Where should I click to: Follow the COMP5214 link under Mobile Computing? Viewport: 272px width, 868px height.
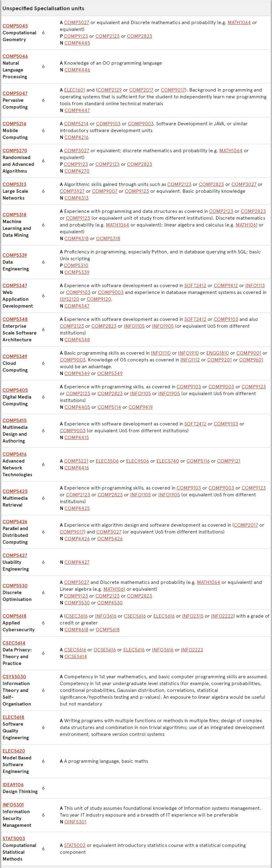pos(76,124)
